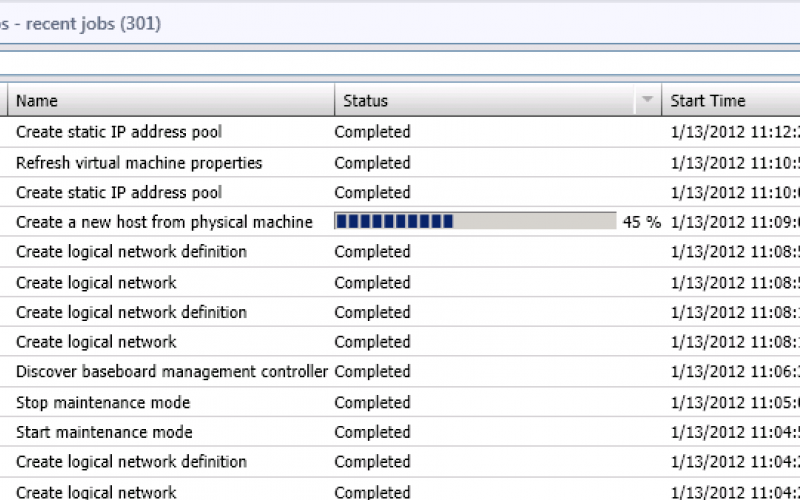Focus the search field above the jobs list

click(400, 64)
